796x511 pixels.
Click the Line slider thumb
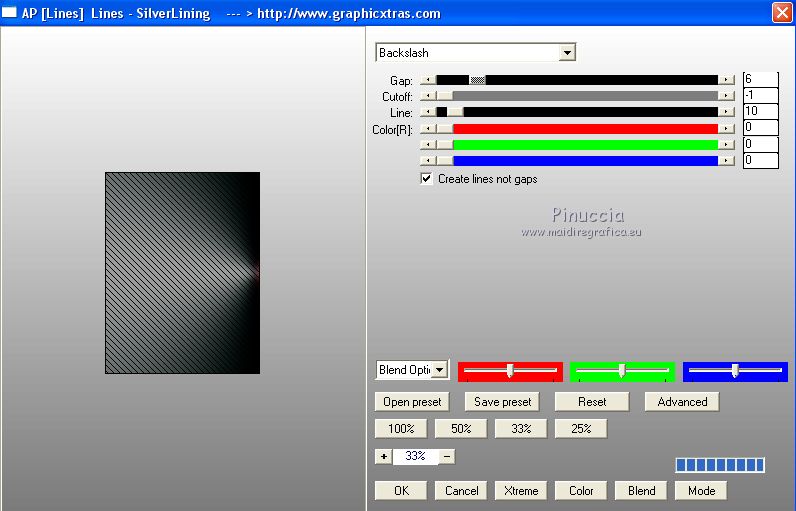pos(455,112)
